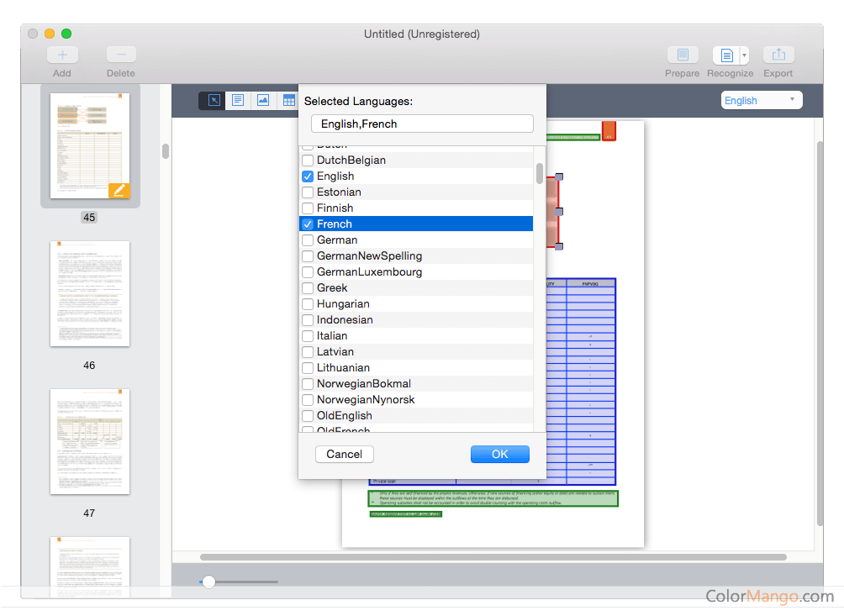844x616 pixels.
Task: Click the Export share icon
Action: pyautogui.click(x=778, y=55)
